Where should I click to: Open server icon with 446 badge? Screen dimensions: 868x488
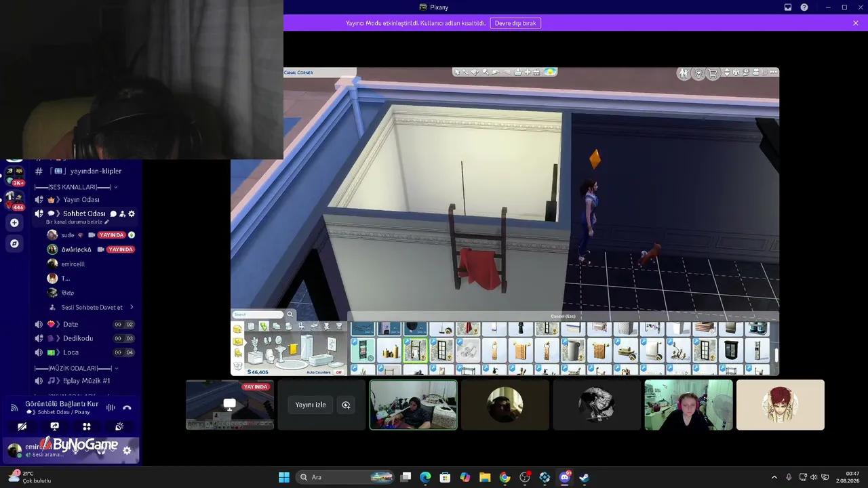pyautogui.click(x=14, y=200)
